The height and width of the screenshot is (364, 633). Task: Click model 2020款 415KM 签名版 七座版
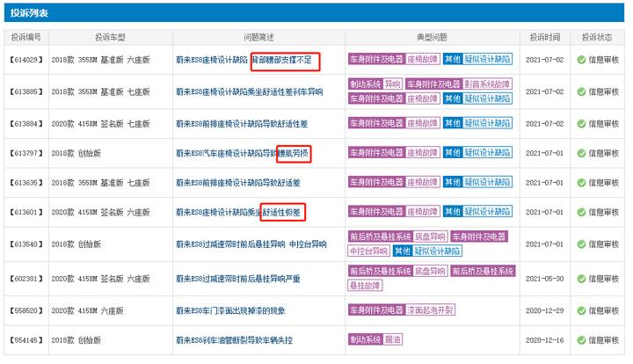(x=100, y=123)
